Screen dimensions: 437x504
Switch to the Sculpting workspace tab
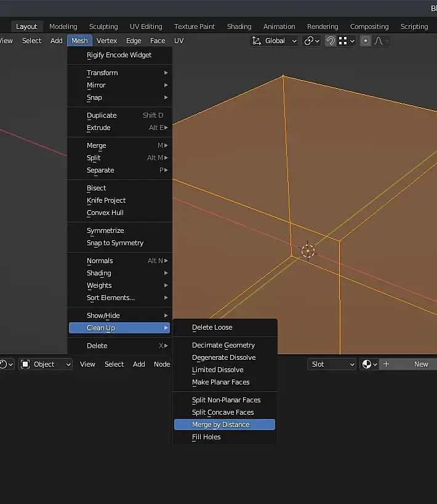click(x=103, y=26)
